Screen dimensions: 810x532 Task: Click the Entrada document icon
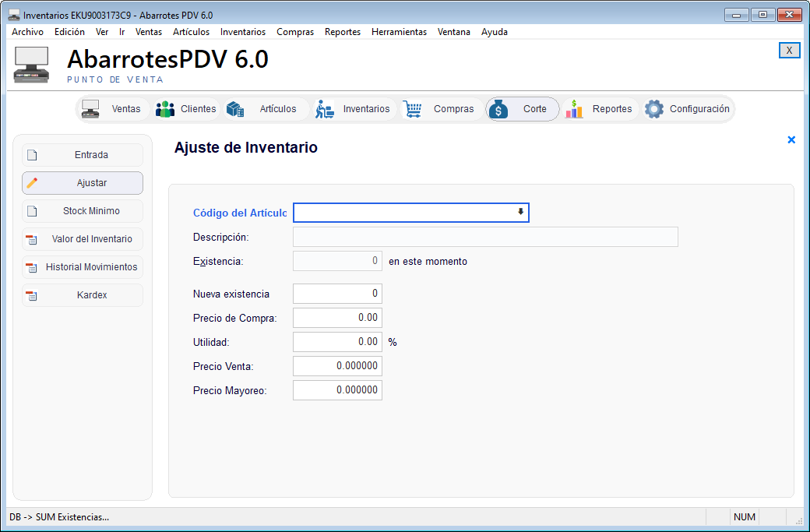(x=32, y=155)
